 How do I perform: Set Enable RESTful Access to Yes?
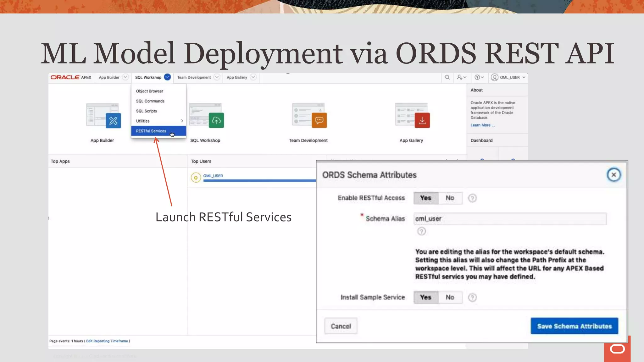(426, 198)
